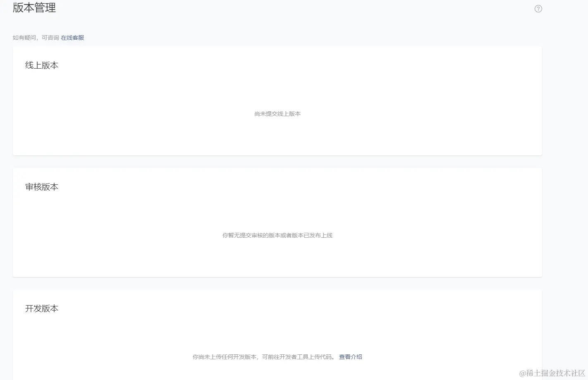Click blank area right of 线上版本 heading
Viewport: 588px width, 380px height.
(x=289, y=65)
